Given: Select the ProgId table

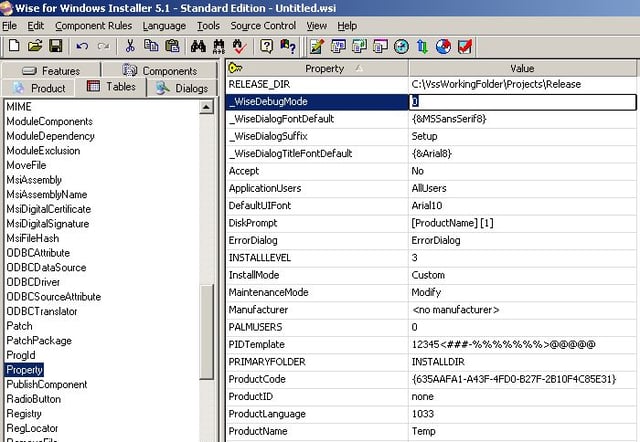Looking at the screenshot, I should [21, 355].
